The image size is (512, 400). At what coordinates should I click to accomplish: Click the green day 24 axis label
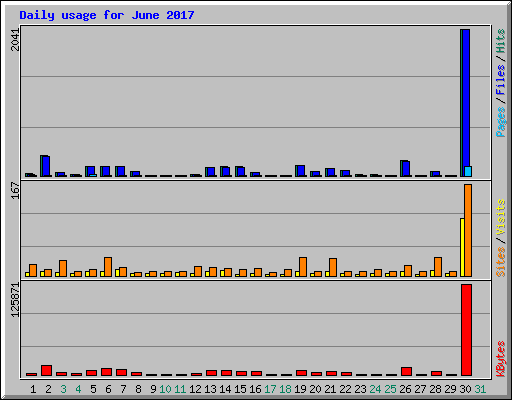375,389
